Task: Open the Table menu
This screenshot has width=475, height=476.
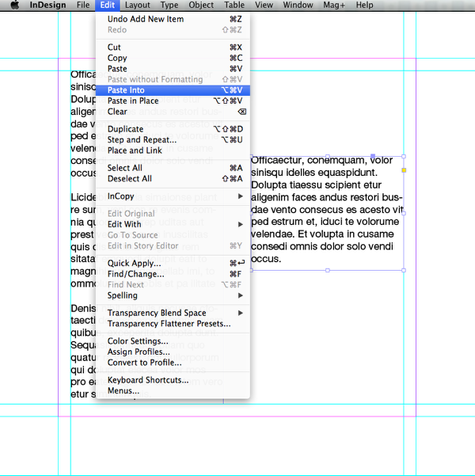Action: [234, 6]
